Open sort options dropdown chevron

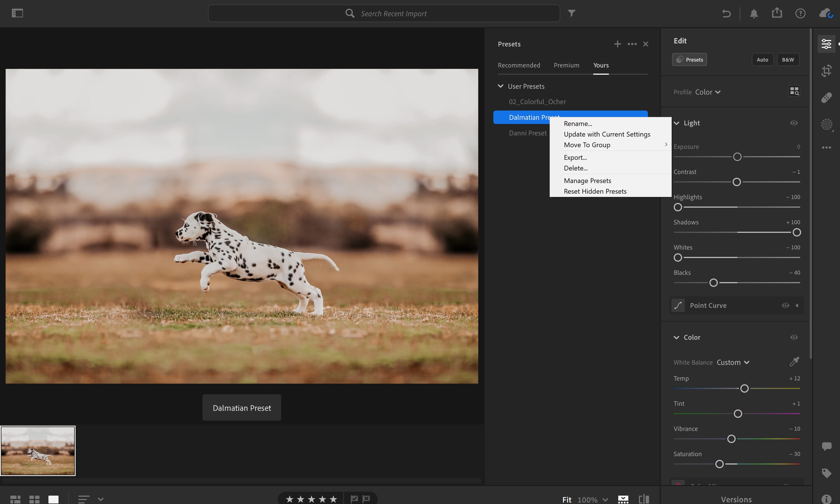tap(101, 499)
